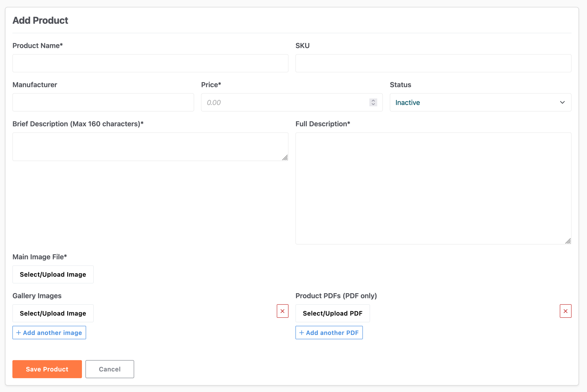This screenshot has height=392, width=587.
Task: Open the Status dropdown showing Inactive
Action: [475, 102]
